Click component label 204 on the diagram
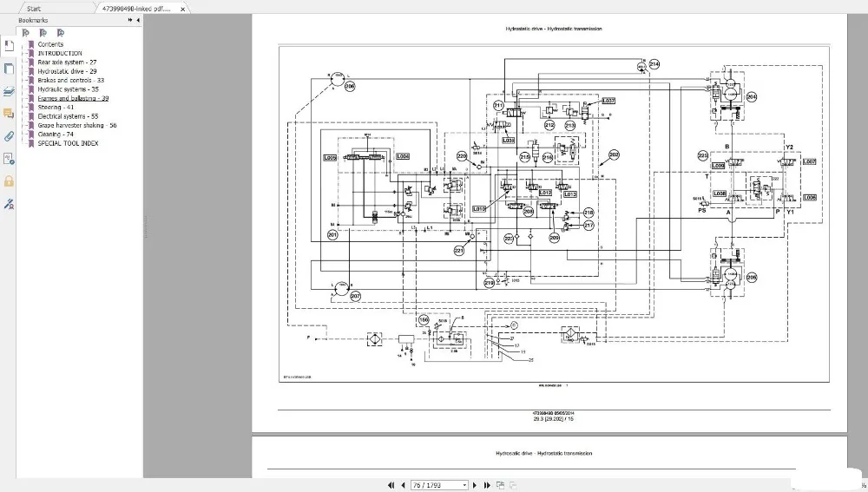The image size is (868, 492). 752,97
